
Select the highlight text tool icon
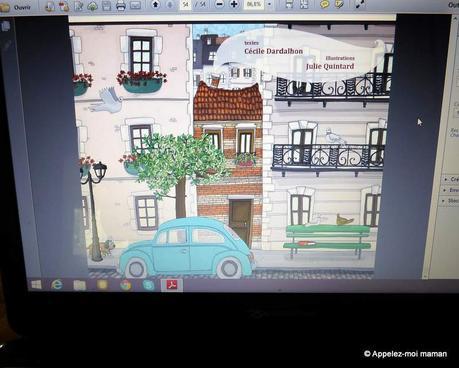pyautogui.click(x=339, y=4)
